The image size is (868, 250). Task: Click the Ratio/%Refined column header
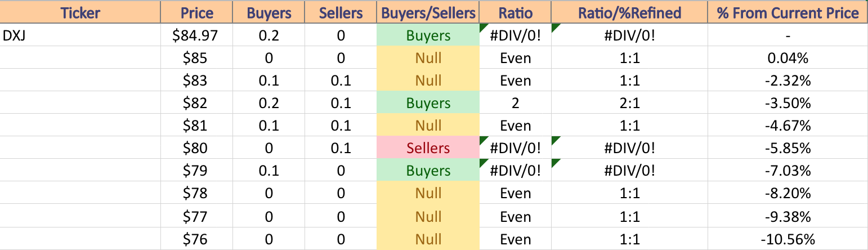coord(629,12)
